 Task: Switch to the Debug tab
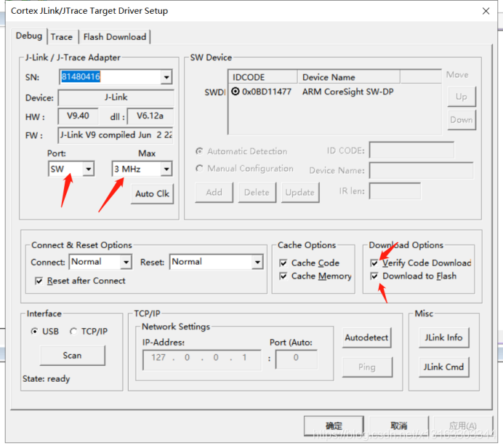[x=29, y=36]
